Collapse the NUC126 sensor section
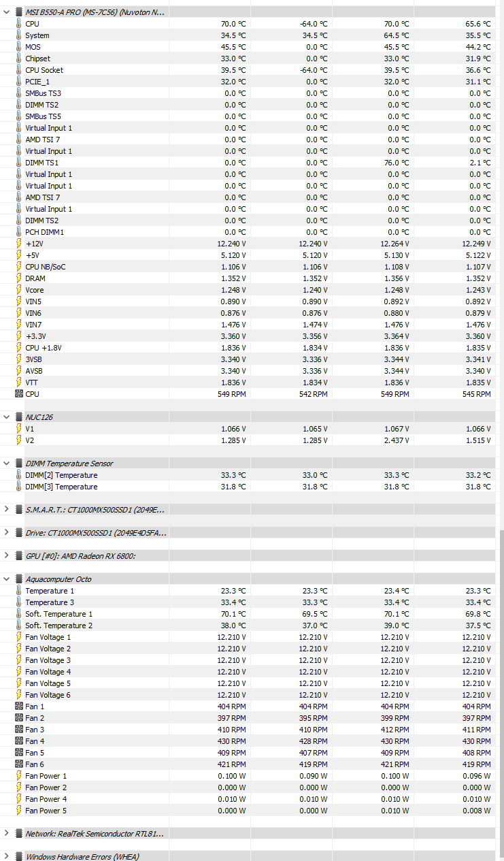The width and height of the screenshot is (504, 861). 7,417
